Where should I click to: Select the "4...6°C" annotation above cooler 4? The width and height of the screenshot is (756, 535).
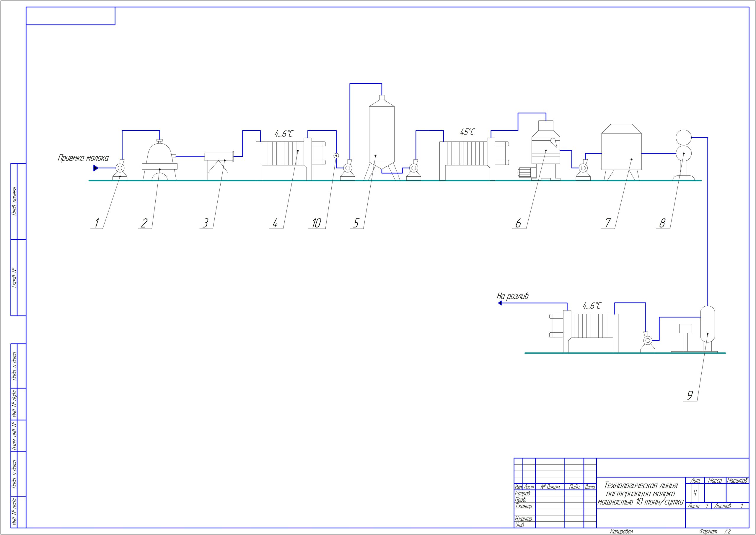click(x=284, y=134)
